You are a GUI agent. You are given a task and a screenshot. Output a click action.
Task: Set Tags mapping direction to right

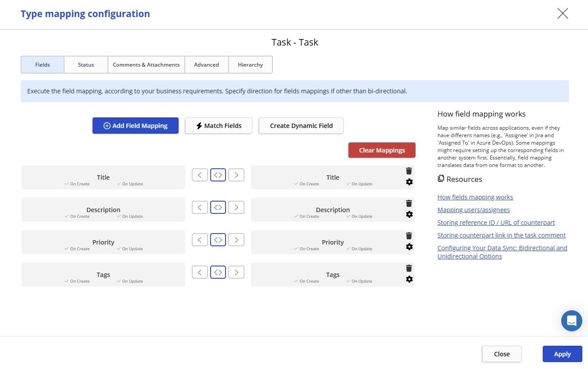[236, 272]
